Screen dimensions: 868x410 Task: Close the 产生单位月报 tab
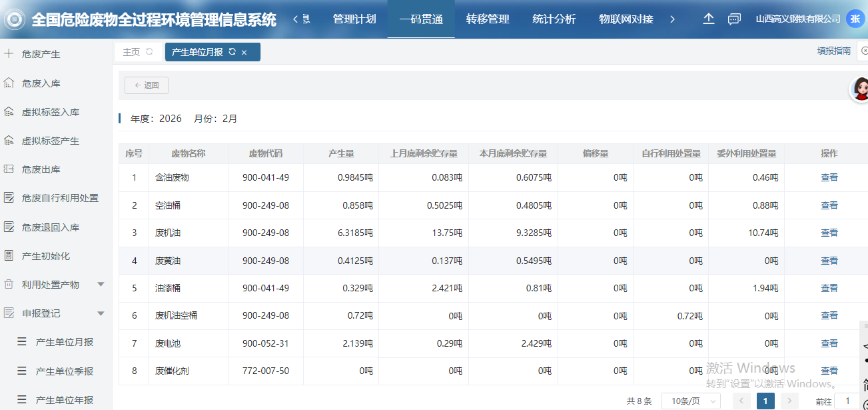pos(244,53)
